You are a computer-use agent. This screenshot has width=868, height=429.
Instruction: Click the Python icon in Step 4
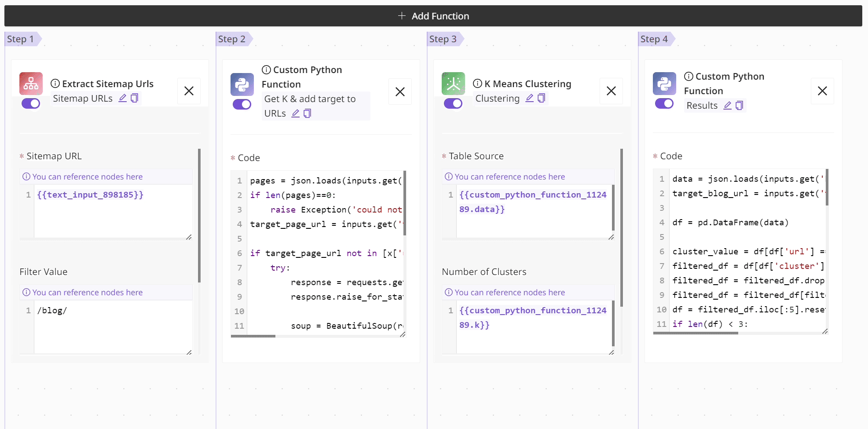[x=664, y=84]
